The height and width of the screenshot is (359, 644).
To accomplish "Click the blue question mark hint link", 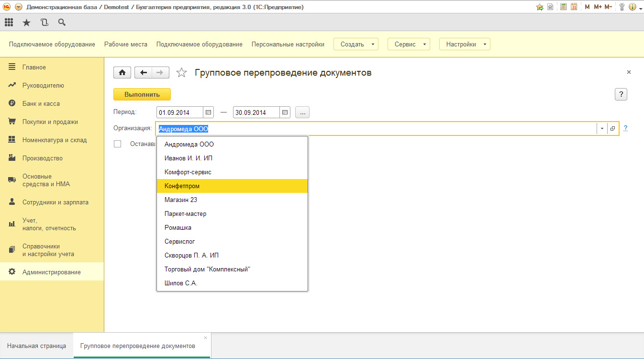I will pos(625,128).
